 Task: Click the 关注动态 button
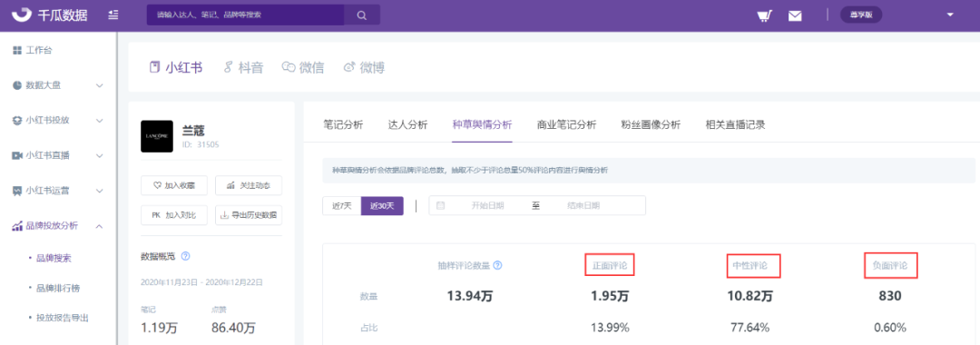pyautogui.click(x=248, y=185)
